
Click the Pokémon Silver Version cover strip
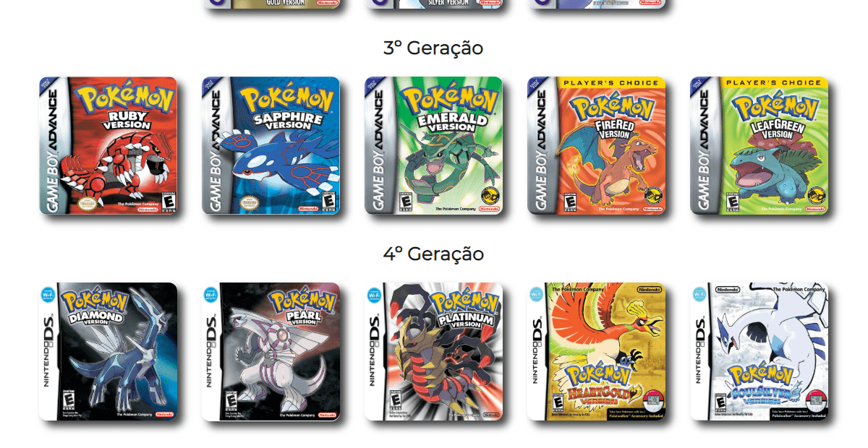(434, 4)
